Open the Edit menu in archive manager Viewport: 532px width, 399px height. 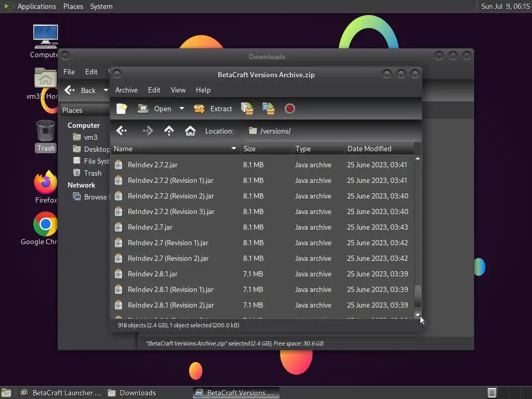(154, 90)
